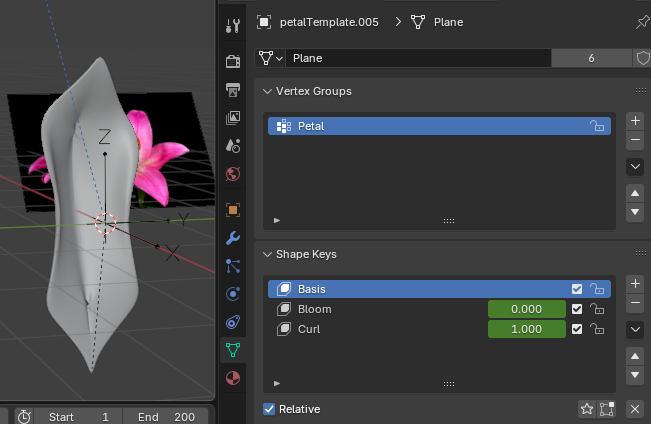Open the World properties tab

pyautogui.click(x=233, y=174)
